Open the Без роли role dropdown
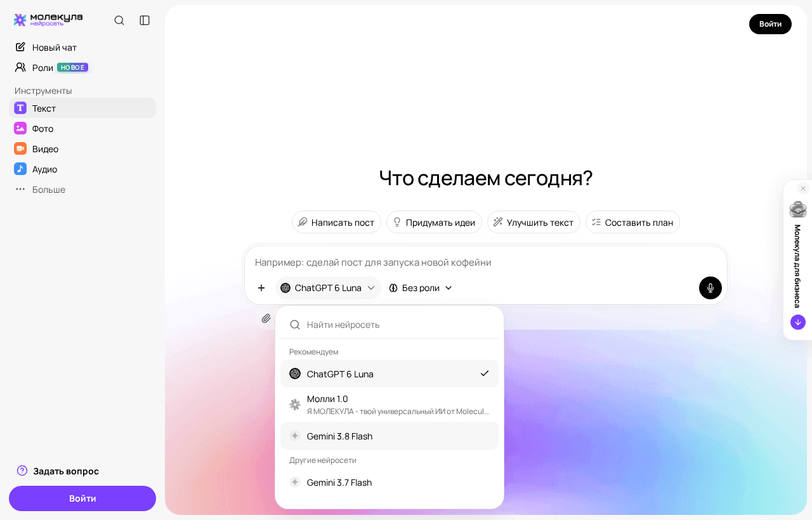This screenshot has height=520, width=812. (x=421, y=288)
